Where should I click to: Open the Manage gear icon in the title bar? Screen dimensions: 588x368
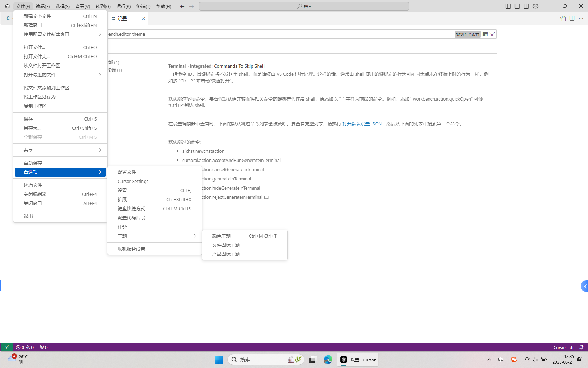pos(535,6)
